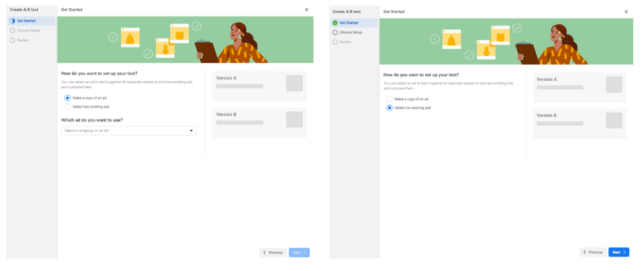Click the checked 'Select two existing ads' radio
The image size is (644, 271).
point(389,108)
